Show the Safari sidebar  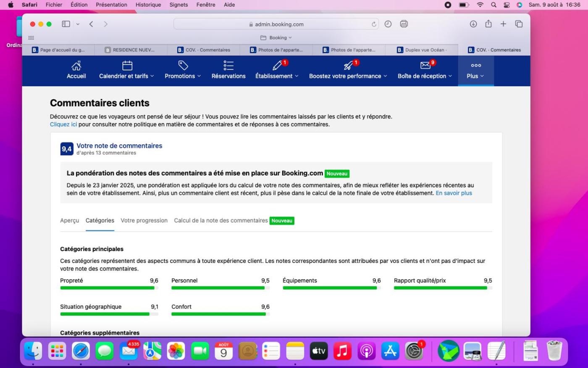tap(66, 24)
